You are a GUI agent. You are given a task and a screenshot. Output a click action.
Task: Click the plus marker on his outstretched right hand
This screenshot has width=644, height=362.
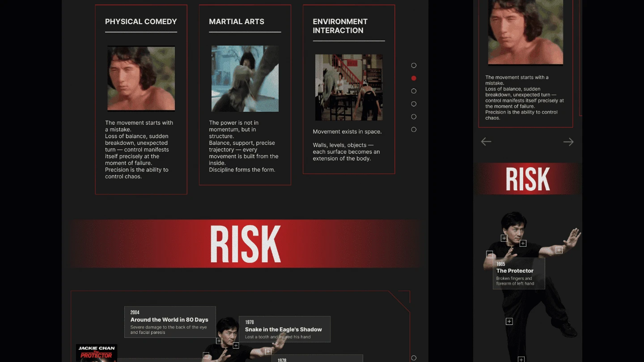tap(559, 250)
